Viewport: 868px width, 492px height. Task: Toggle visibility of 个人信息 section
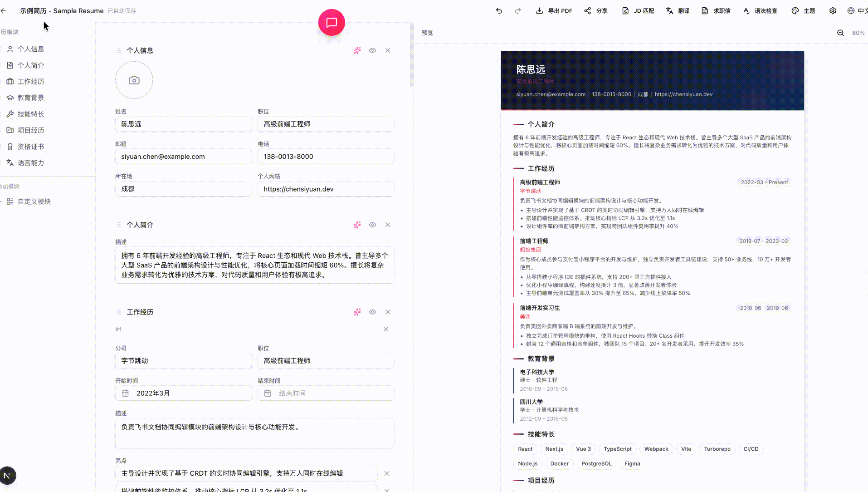372,50
